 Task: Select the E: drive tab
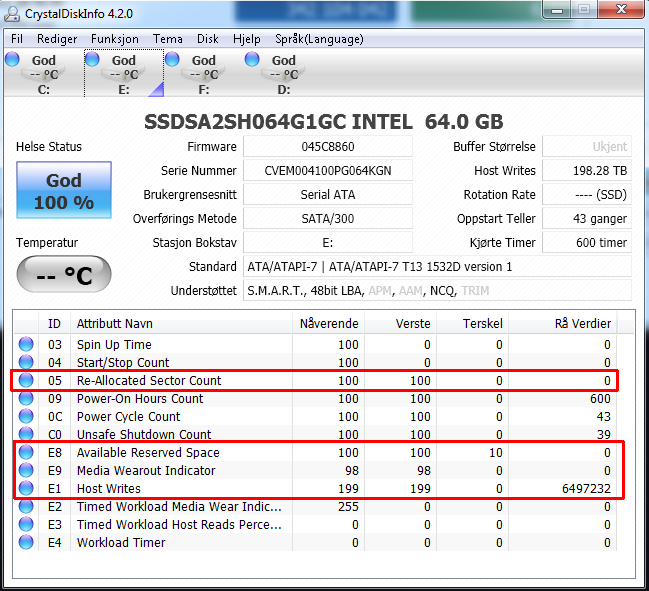click(x=124, y=73)
